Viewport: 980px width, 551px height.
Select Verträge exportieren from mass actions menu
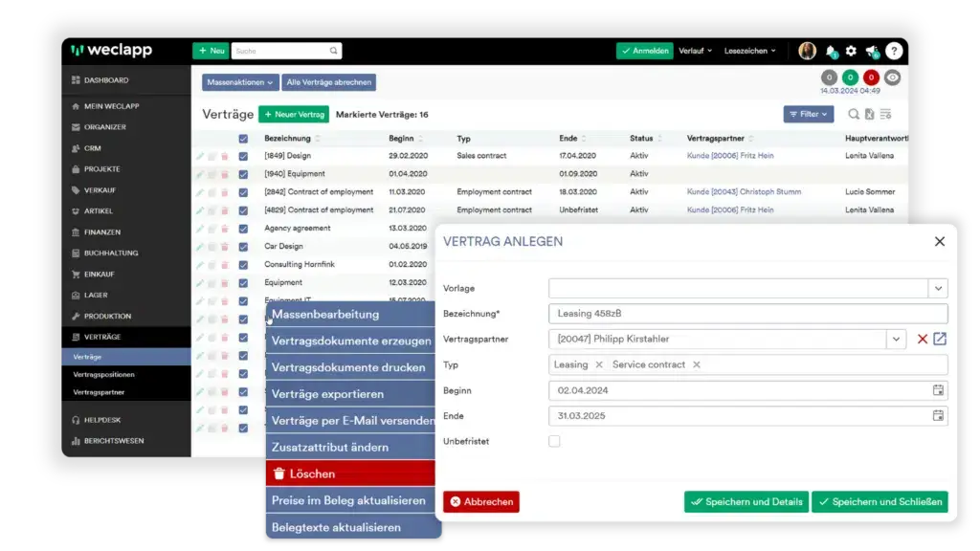pos(327,393)
